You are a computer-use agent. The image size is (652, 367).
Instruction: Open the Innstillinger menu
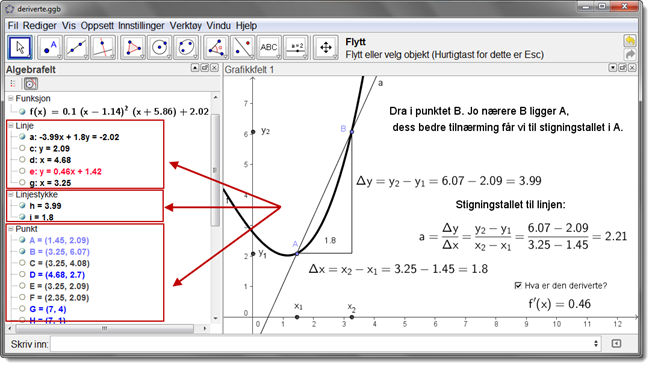pyautogui.click(x=141, y=26)
